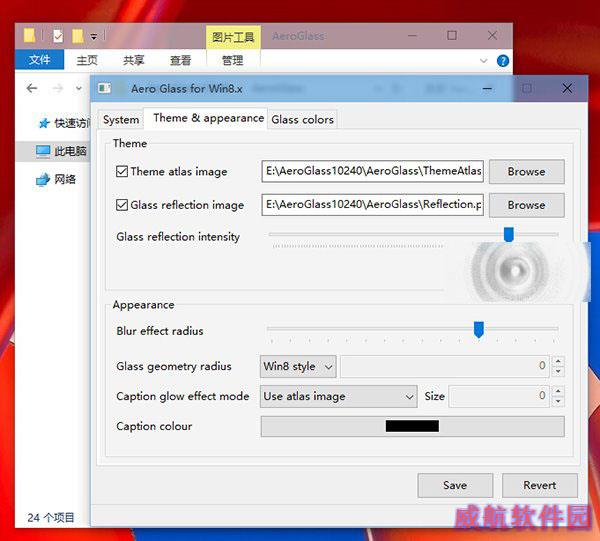The image size is (600, 541).
Task: Click the caption glow Size value field
Action: [x=499, y=396]
